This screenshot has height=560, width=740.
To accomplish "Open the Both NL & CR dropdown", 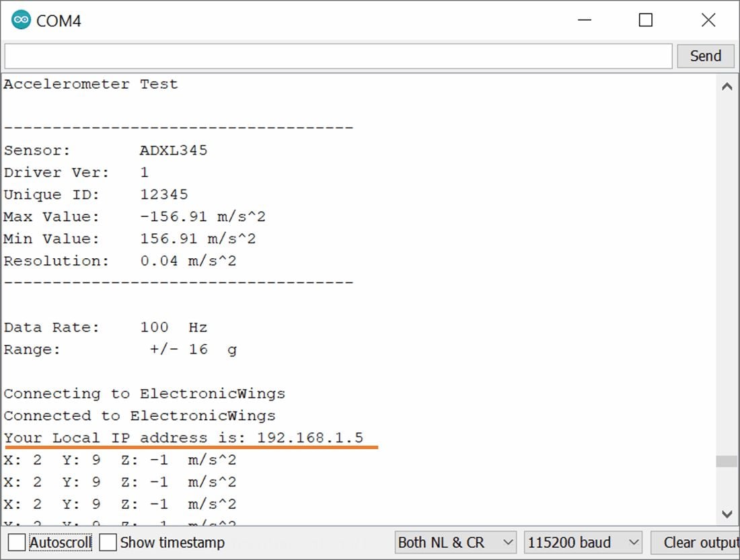I will [x=455, y=543].
